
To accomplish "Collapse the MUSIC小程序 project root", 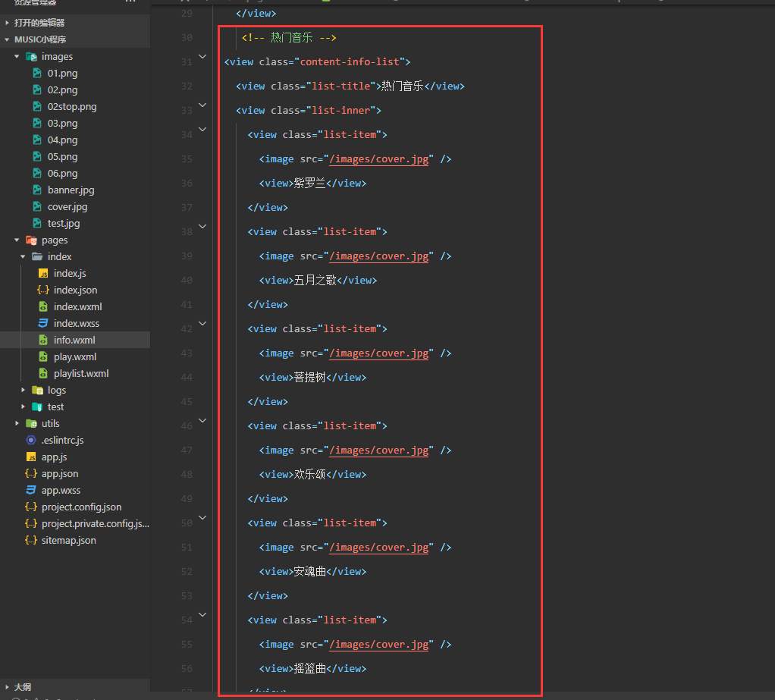I will pyautogui.click(x=7, y=39).
